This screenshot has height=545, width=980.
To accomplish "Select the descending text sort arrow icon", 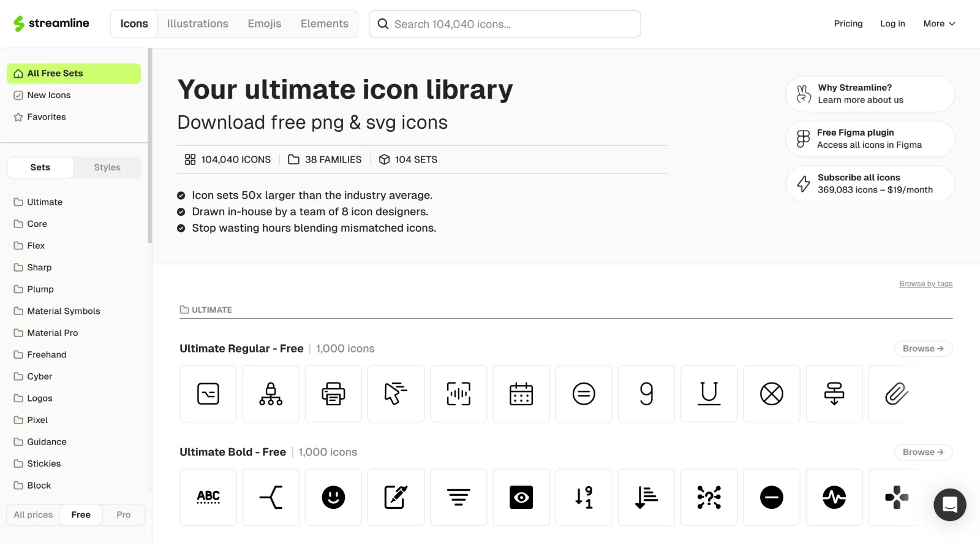I will [x=646, y=497].
